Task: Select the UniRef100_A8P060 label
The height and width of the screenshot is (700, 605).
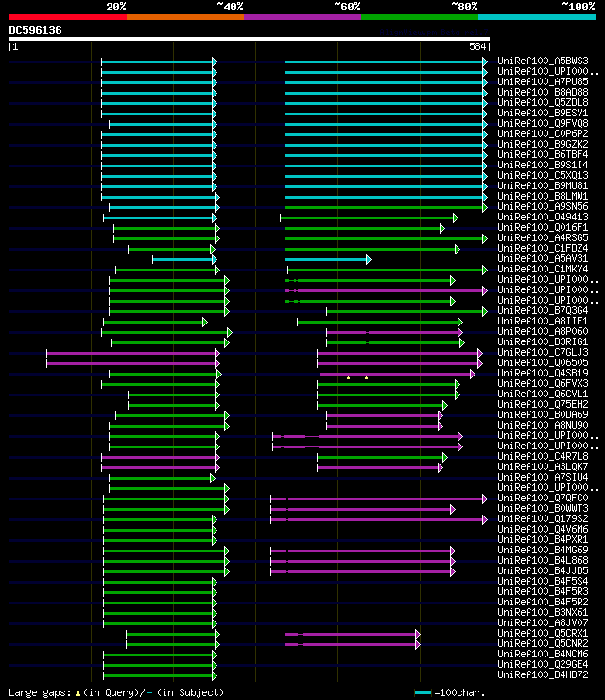Action: pos(543,332)
